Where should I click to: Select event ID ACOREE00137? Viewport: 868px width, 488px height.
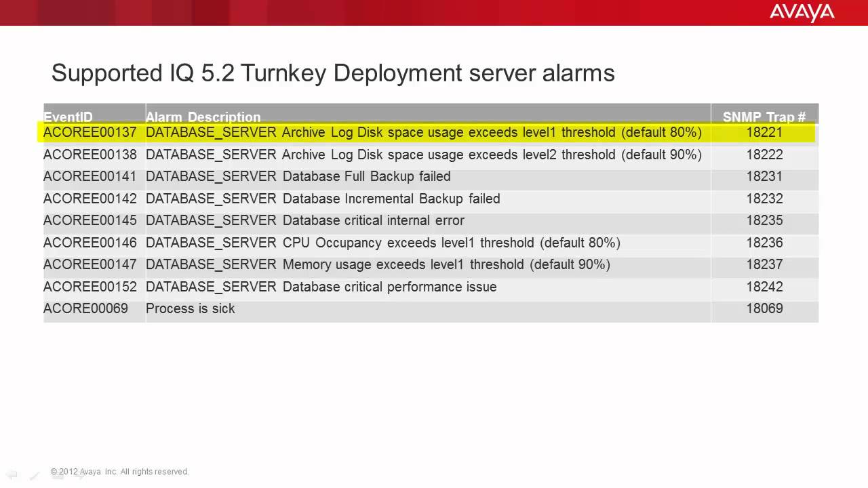90,132
